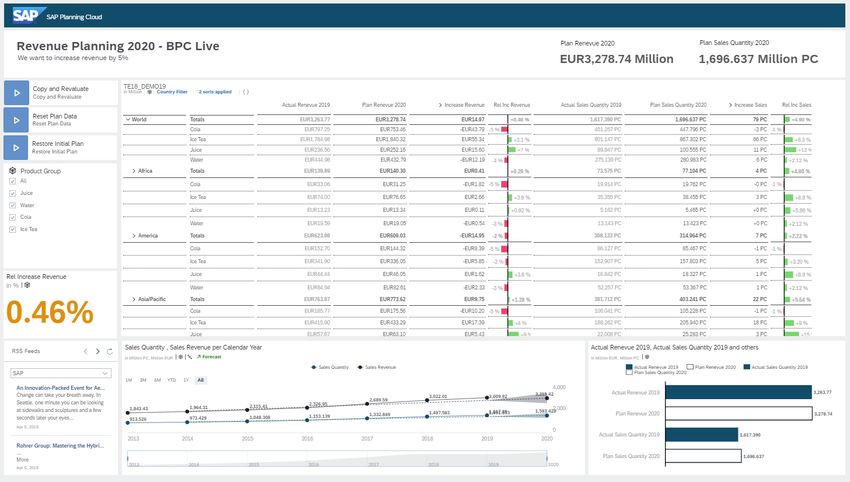This screenshot has width=850, height=482.
Task: Click the Product Group cube icon
Action: (x=12, y=171)
